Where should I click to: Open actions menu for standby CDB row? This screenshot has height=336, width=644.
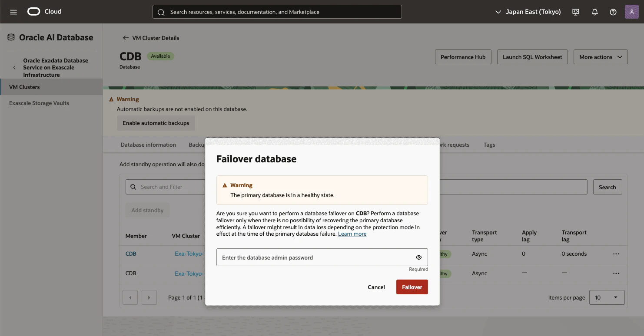point(616,273)
